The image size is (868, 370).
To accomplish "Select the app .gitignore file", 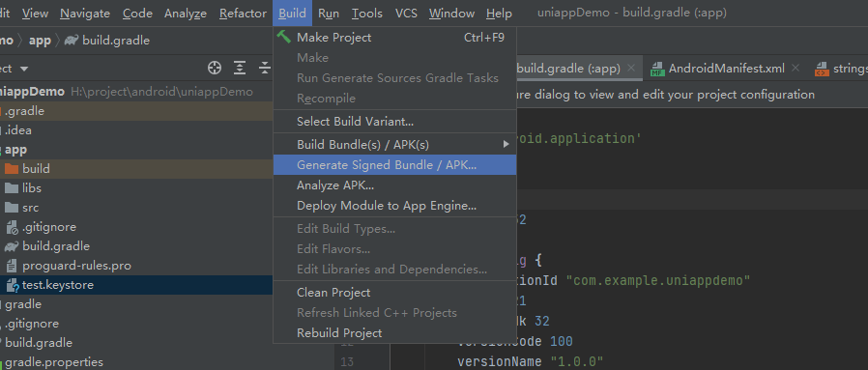I will [x=136, y=227].
